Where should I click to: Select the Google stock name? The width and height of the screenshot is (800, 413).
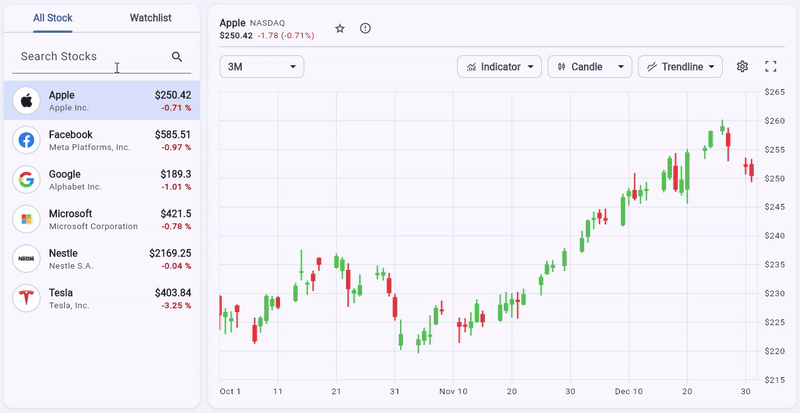[65, 175]
